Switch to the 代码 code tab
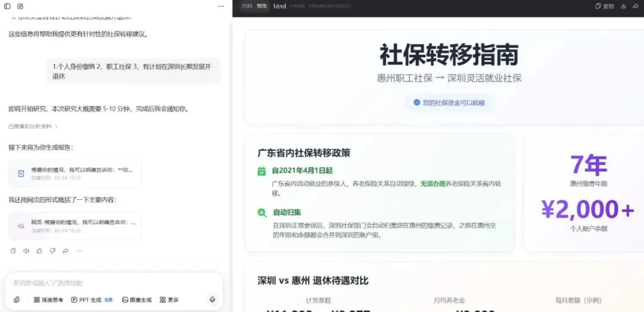The height and width of the screenshot is (312, 644). 246,6
